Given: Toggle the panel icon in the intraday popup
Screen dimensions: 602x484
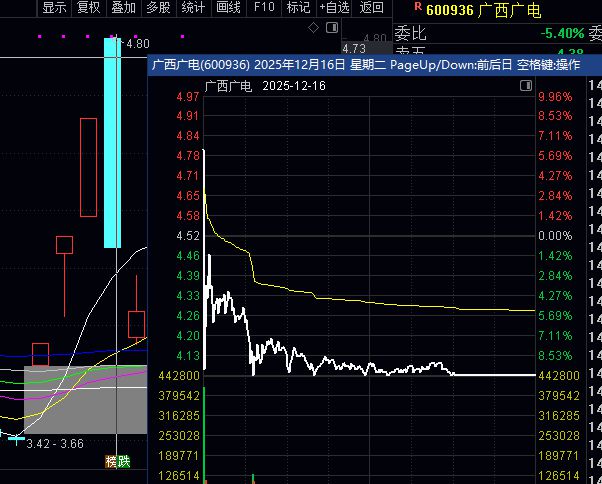Looking at the screenshot, I should (x=526, y=86).
